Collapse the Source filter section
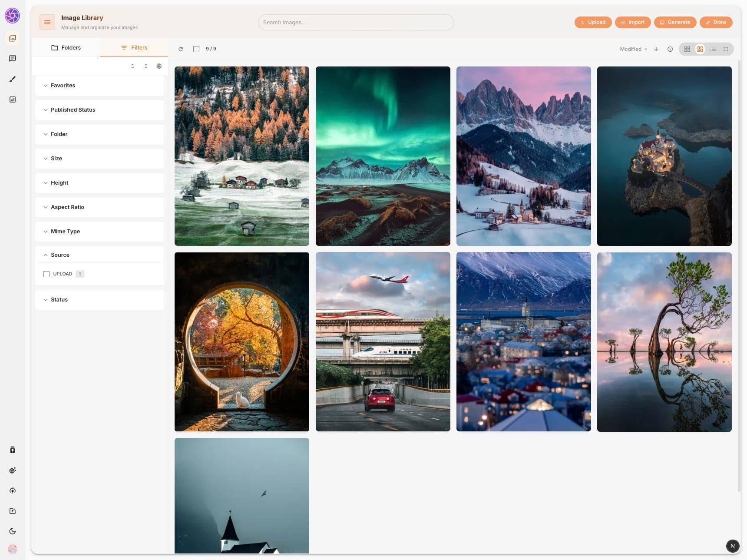Viewport: 747px width, 560px height. (x=100, y=255)
